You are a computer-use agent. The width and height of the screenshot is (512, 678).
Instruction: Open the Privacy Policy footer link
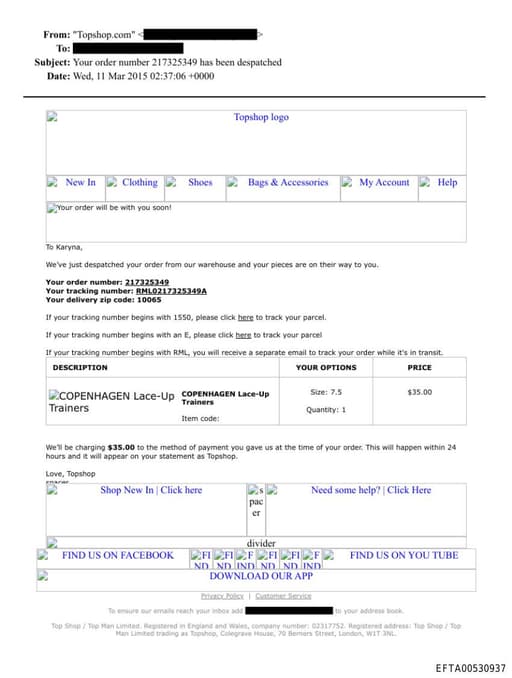pos(222,596)
